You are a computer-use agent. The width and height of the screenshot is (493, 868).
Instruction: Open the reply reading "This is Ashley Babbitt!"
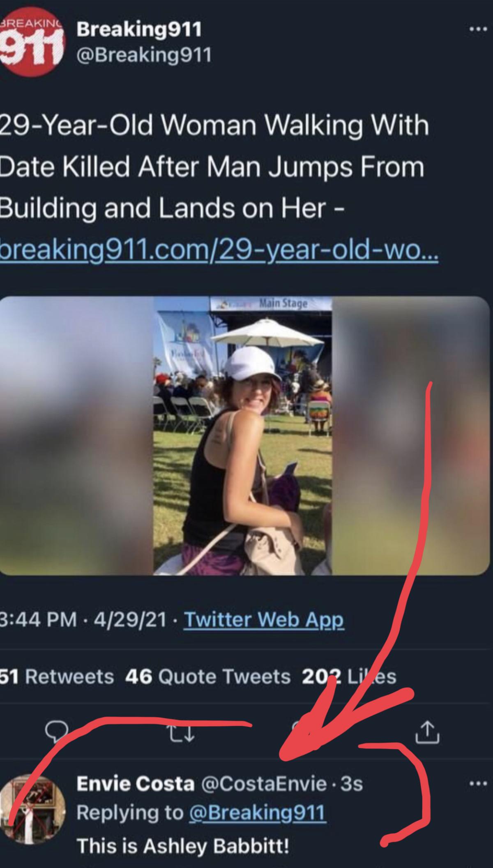coord(183,846)
